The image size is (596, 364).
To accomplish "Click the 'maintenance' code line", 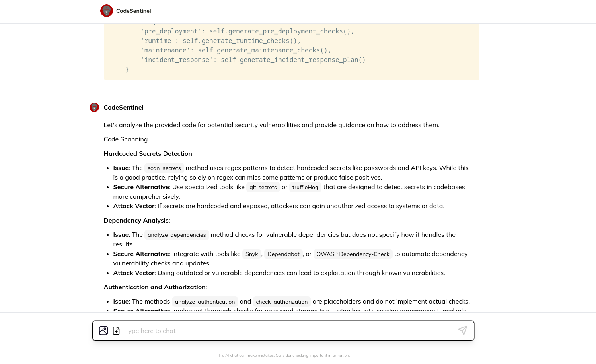I will point(236,50).
